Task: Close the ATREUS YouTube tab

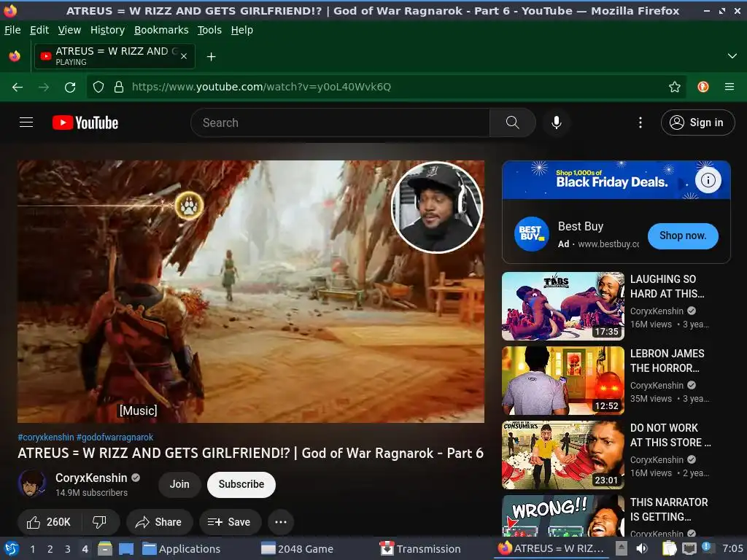Action: (x=184, y=56)
